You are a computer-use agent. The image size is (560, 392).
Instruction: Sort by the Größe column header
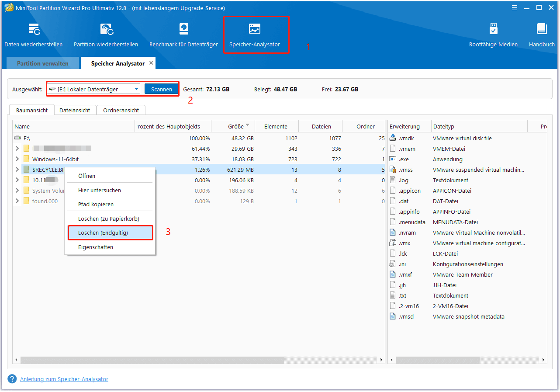233,126
